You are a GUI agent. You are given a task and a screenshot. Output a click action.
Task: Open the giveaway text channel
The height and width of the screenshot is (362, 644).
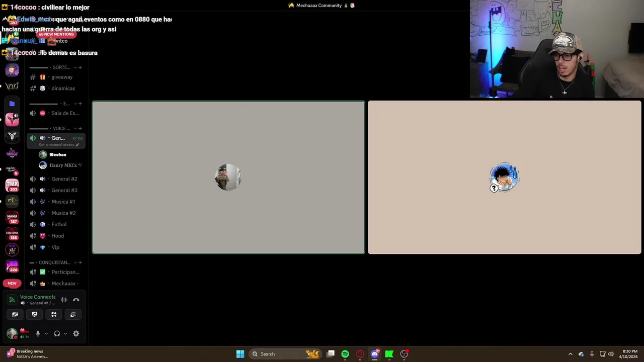pos(56,77)
